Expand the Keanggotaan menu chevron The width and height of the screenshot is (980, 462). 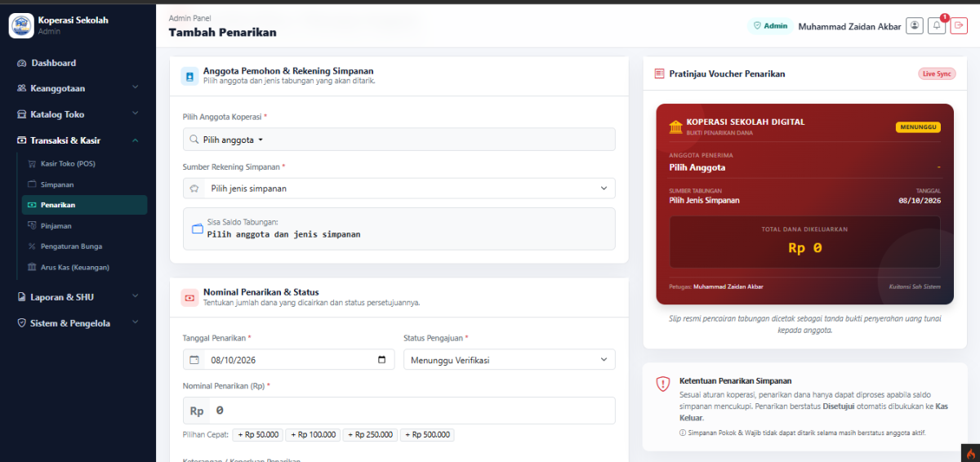click(136, 87)
